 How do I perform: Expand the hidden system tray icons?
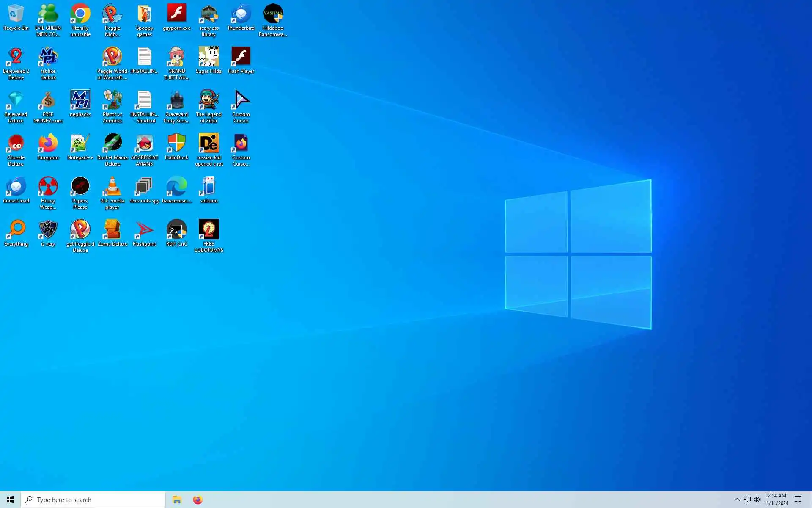737,500
